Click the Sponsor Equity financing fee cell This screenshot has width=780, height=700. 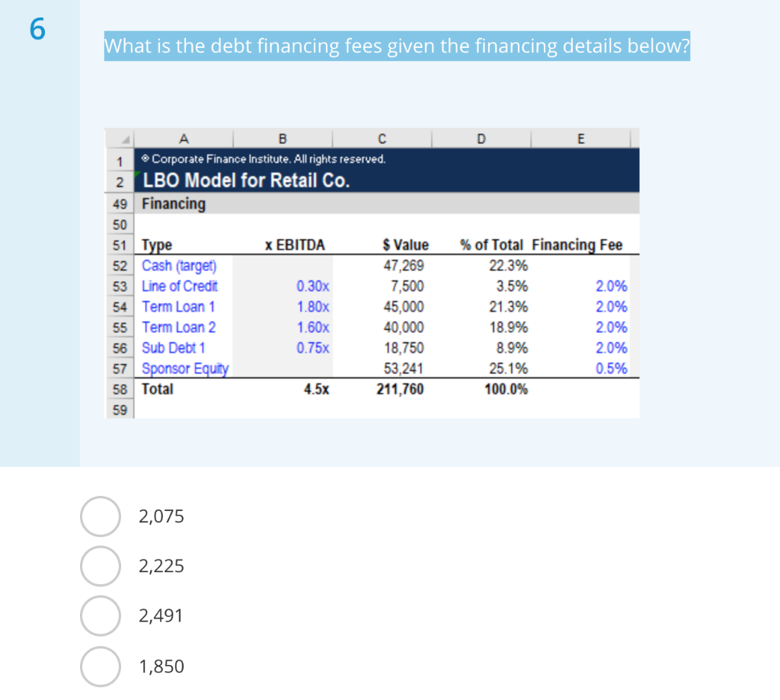click(x=580, y=369)
